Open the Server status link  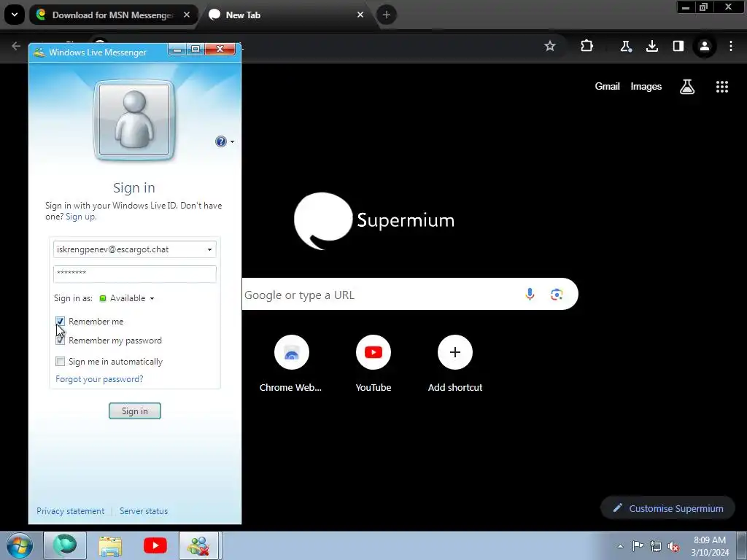(x=144, y=511)
